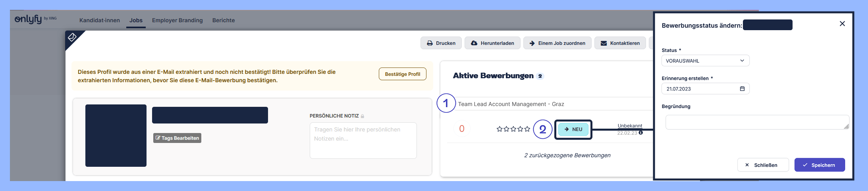The height and width of the screenshot is (191, 868).
Task: Close the Bewerbungsstatus ändern dialog with X
Action: point(842,24)
